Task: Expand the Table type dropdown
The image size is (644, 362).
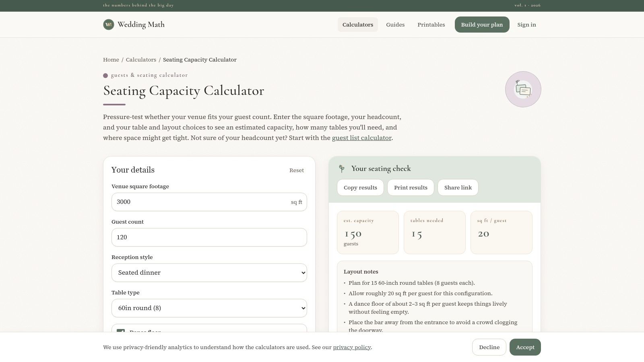Action: tap(209, 308)
